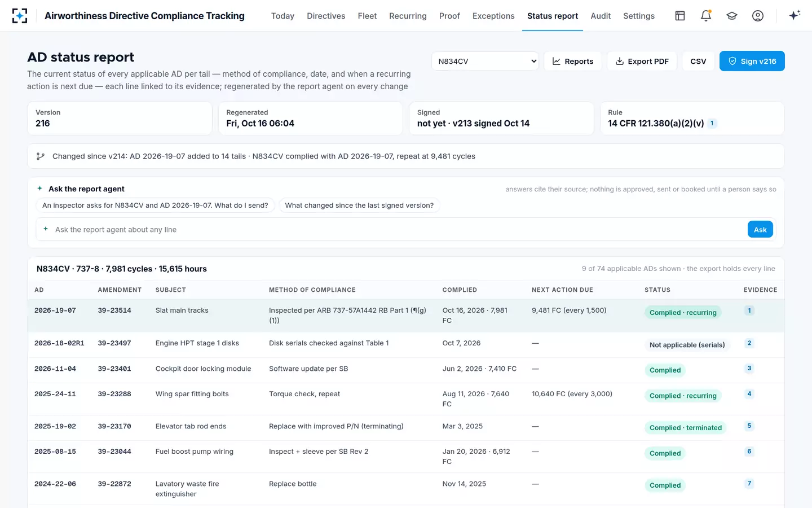This screenshot has width=812, height=508.
Task: Open the AI sparkle assistant icon
Action: [x=795, y=15]
